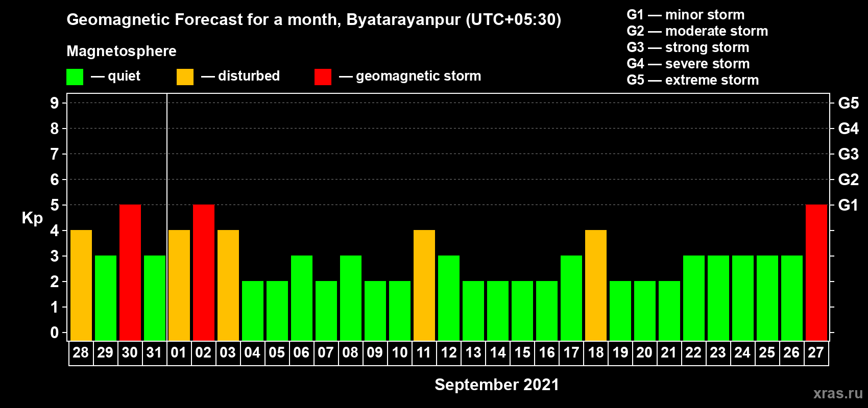Click the green bar for September 26
Viewport: 868px width, 408px height.
(792, 298)
